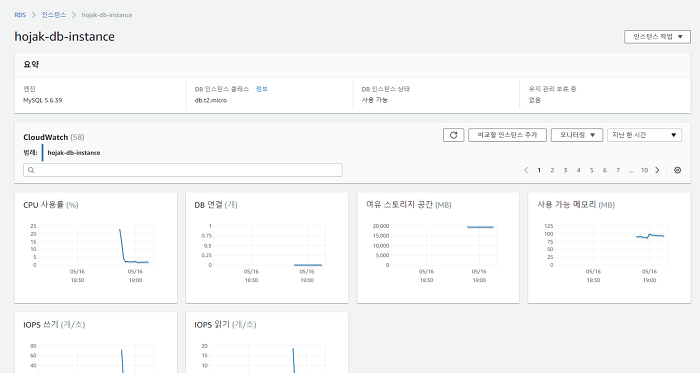Select metrics page 4
Viewport: 700px width, 373px height.
(578, 170)
